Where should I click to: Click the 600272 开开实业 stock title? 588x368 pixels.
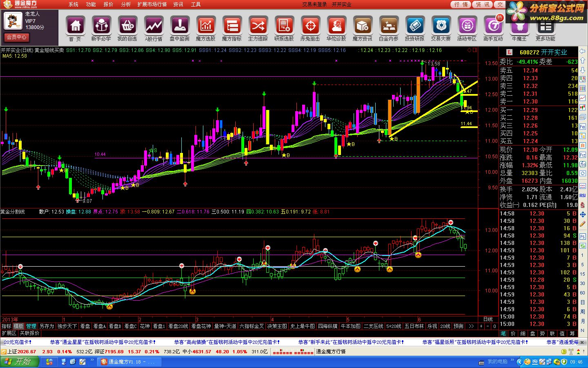pyautogui.click(x=543, y=52)
